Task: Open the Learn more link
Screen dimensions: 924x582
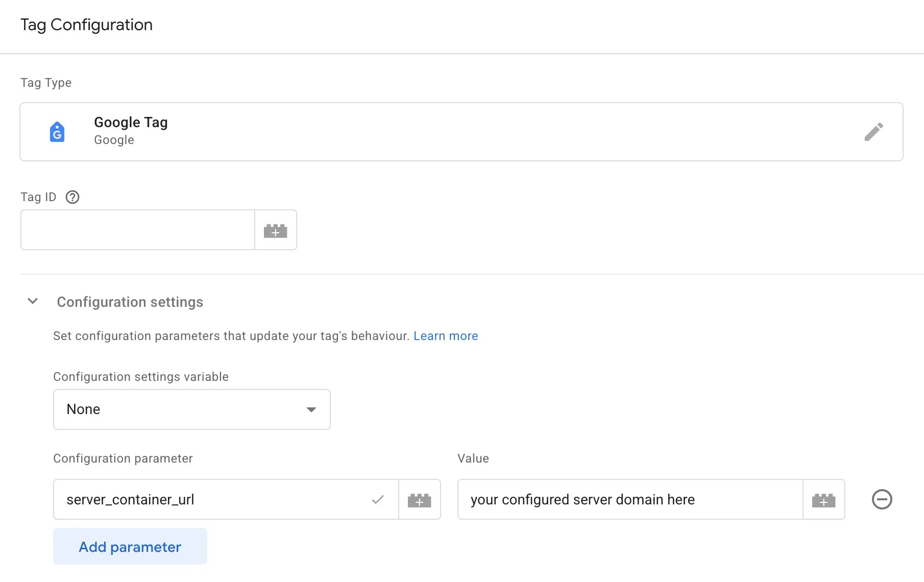Action: tap(446, 336)
